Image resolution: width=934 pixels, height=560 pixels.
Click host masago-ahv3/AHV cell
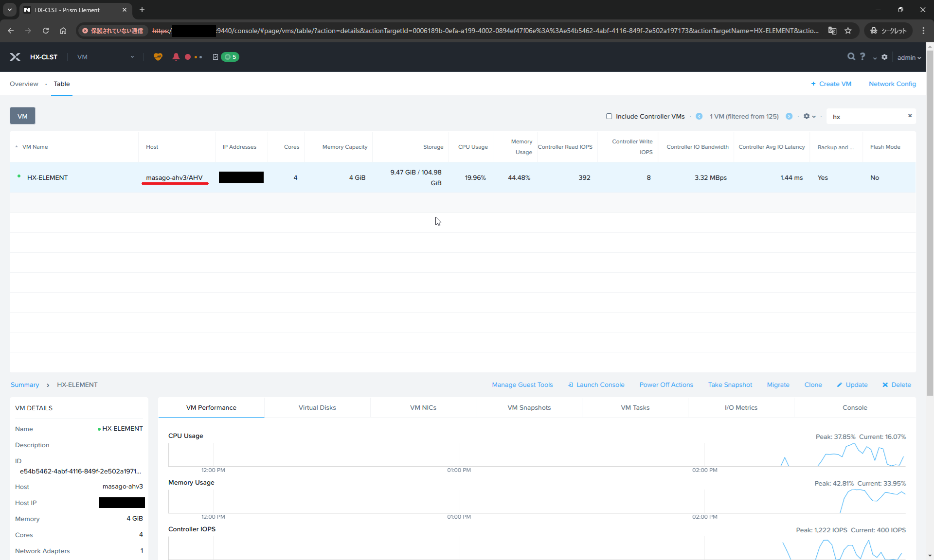tap(174, 177)
